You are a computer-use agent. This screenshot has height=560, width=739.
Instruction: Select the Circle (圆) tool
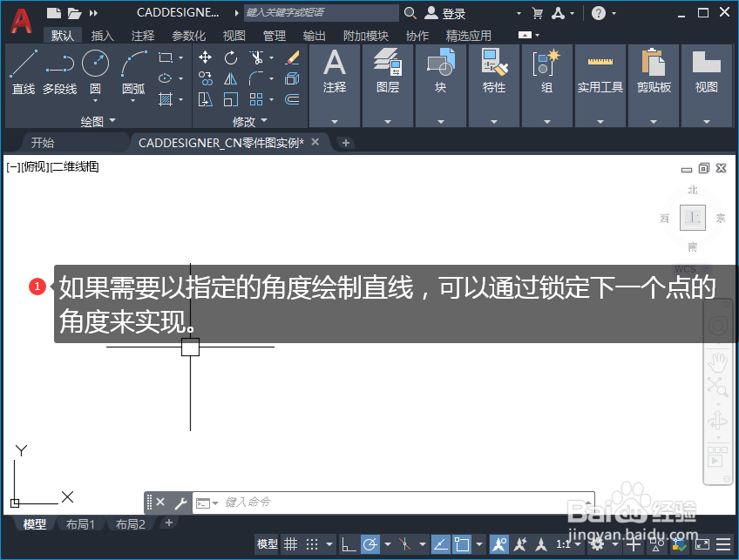point(95,71)
